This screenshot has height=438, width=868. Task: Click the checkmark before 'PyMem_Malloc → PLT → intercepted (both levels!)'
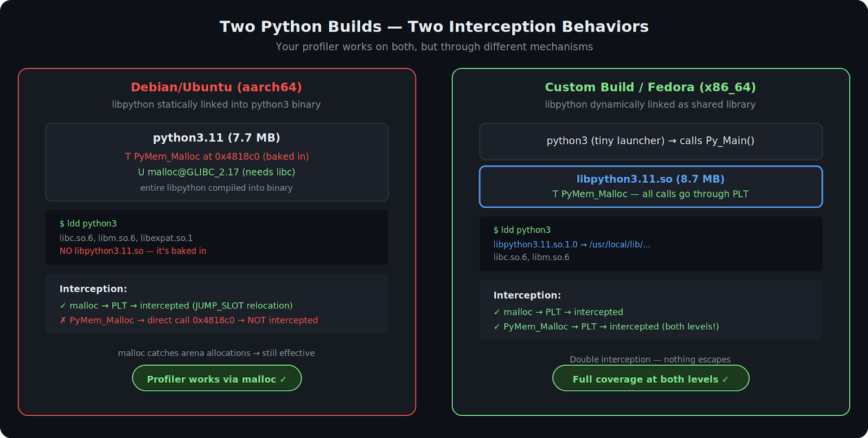497,327
